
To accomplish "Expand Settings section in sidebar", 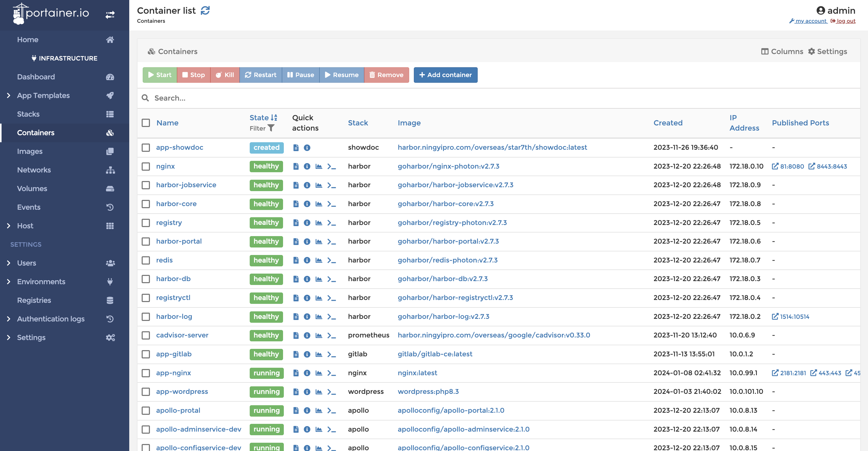I will 9,337.
